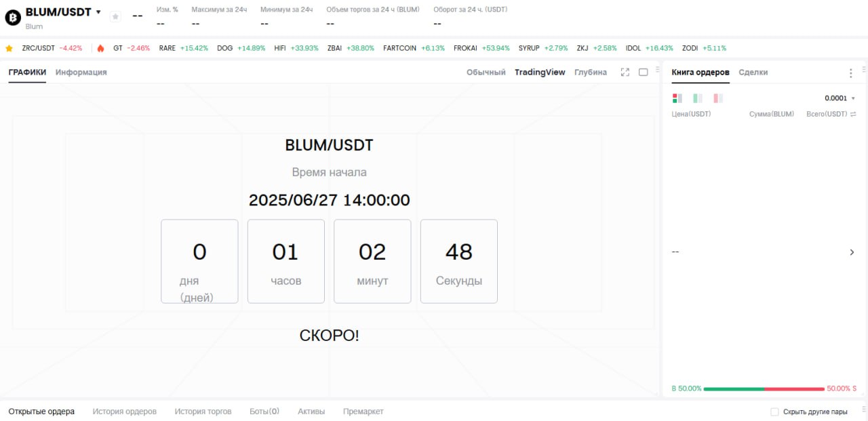Show bids-only green order book view
Screen dimensions: 868x421
pos(698,98)
